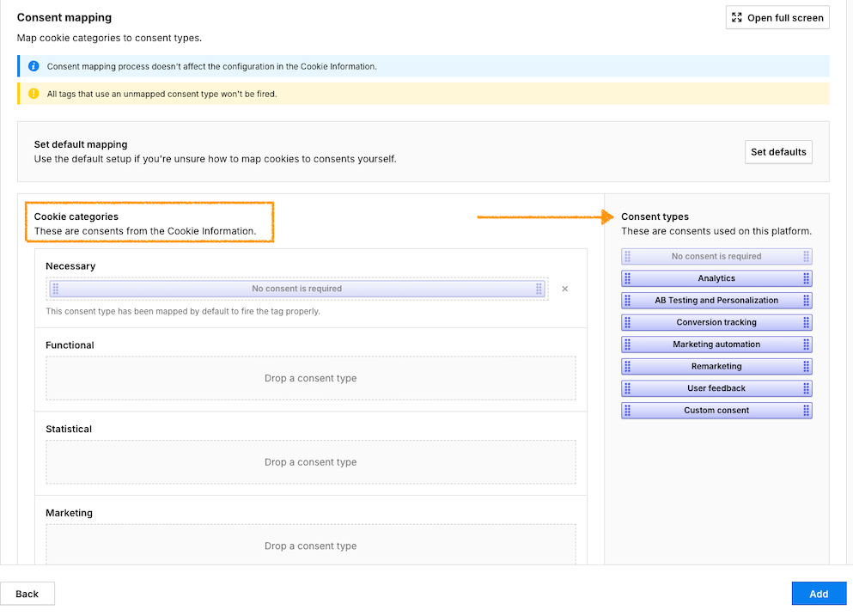Open the mapping in full screen
This screenshot has width=853, height=616.
tap(777, 17)
